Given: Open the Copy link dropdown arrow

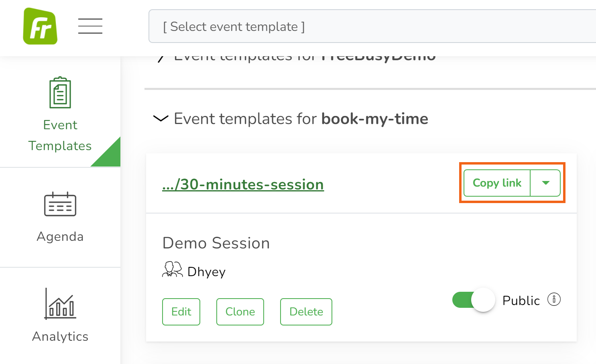Looking at the screenshot, I should coord(545,183).
